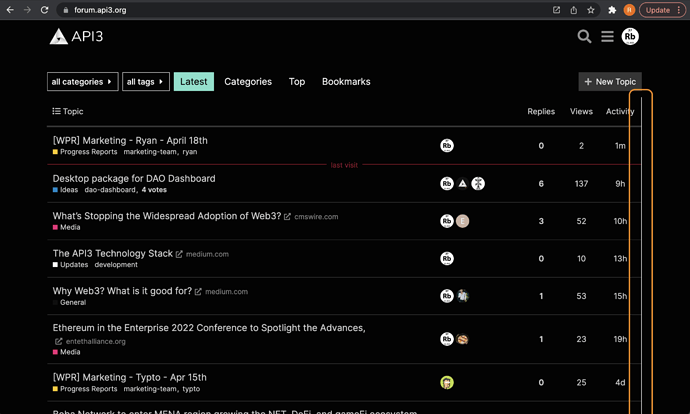Click the General category badge
This screenshot has height=414, width=690.
(70, 302)
